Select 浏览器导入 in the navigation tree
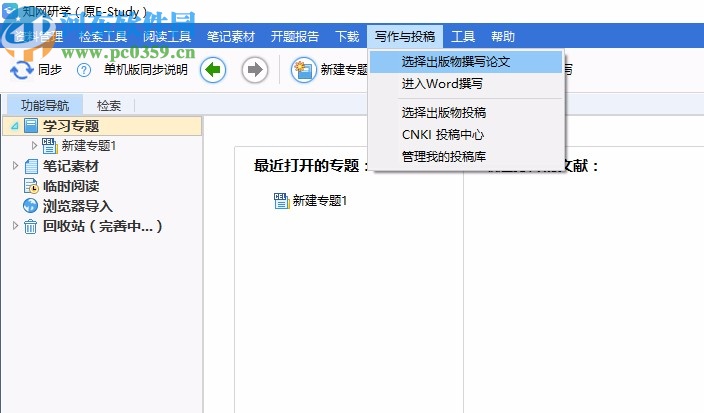The height and width of the screenshot is (413, 704). (x=77, y=206)
